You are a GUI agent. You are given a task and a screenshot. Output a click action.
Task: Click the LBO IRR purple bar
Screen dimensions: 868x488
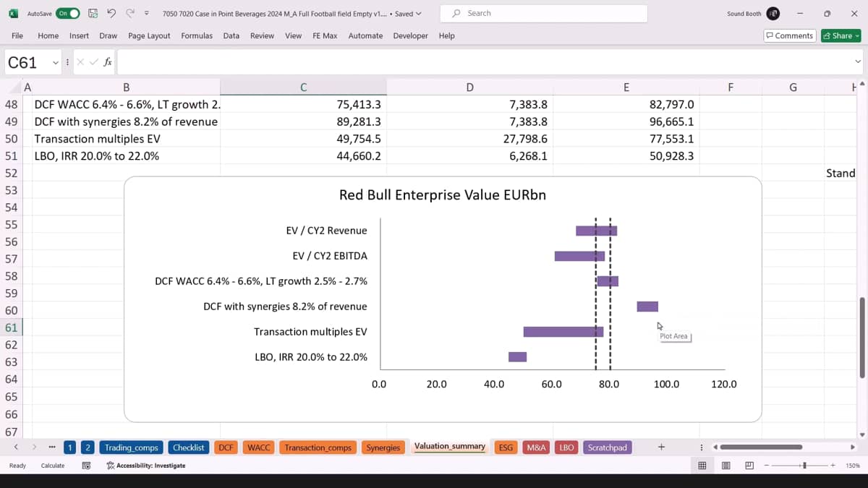(x=517, y=357)
